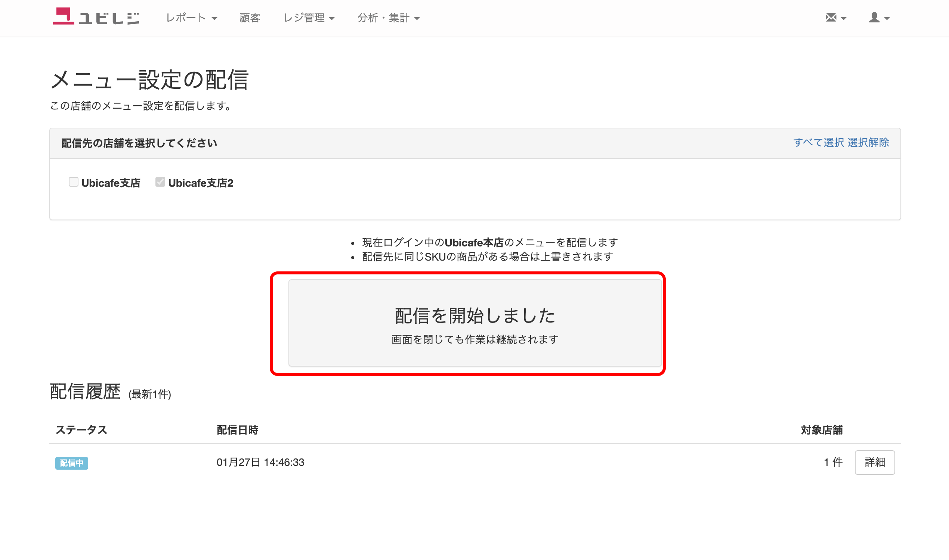The height and width of the screenshot is (560, 949).
Task: Expand the レポート dropdown menu
Action: click(191, 18)
